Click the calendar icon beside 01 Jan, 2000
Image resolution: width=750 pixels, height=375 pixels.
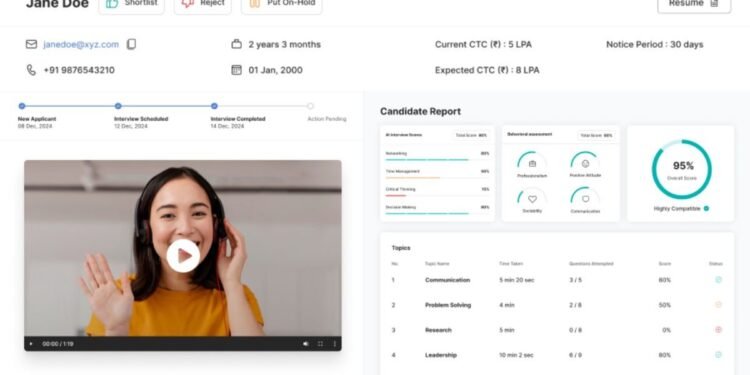pyautogui.click(x=236, y=70)
